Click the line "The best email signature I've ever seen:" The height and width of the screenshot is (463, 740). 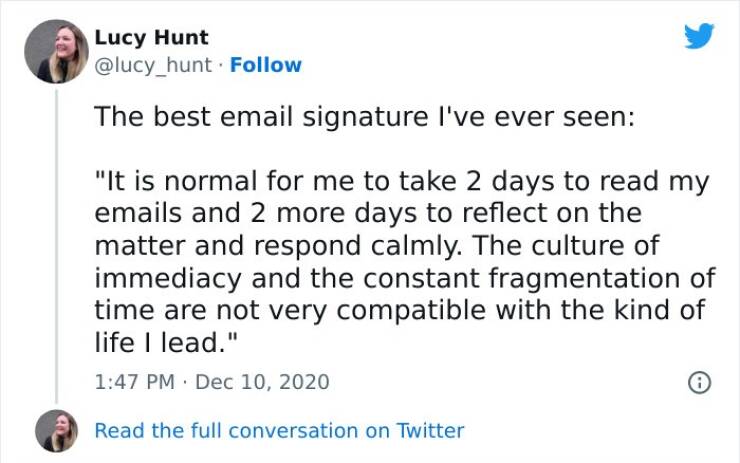(x=364, y=117)
